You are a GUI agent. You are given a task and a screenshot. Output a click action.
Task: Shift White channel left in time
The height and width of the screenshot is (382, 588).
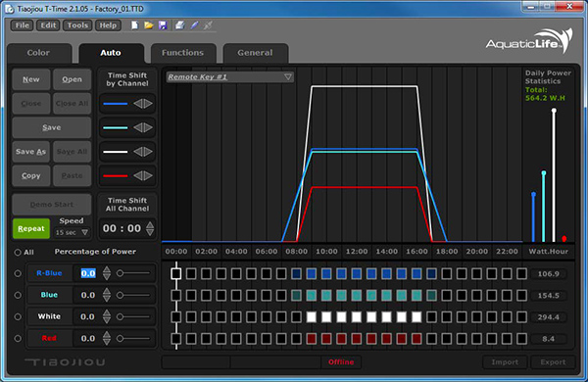138,152
